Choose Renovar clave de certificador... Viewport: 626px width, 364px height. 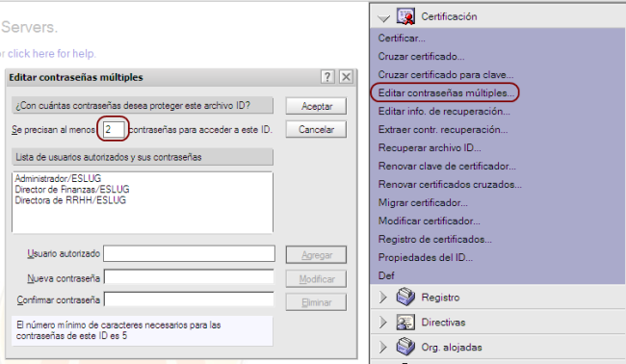[447, 167]
